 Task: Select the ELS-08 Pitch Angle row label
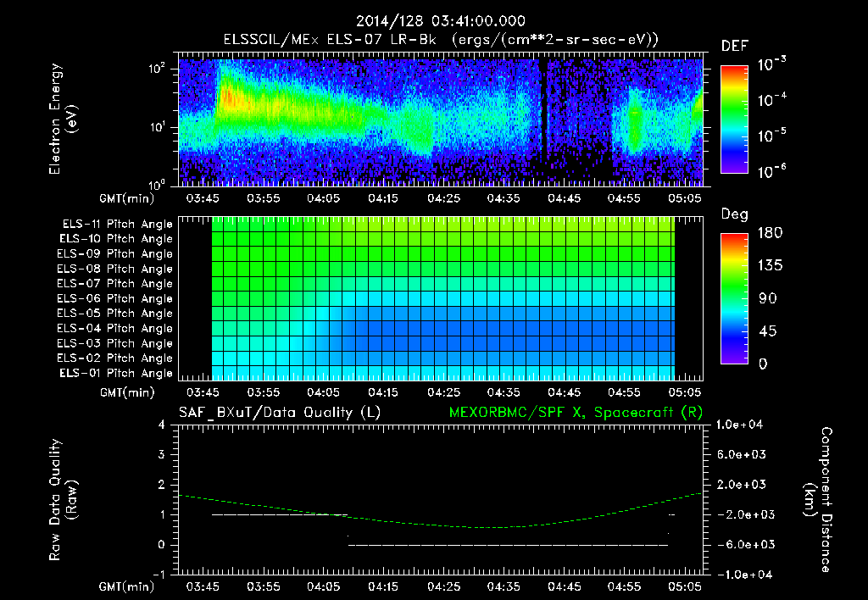[114, 269]
